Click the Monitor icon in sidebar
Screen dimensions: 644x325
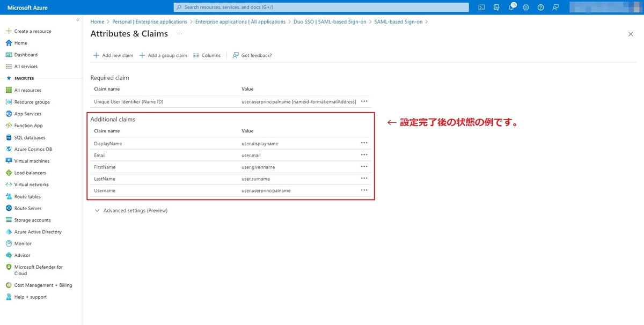(x=9, y=243)
